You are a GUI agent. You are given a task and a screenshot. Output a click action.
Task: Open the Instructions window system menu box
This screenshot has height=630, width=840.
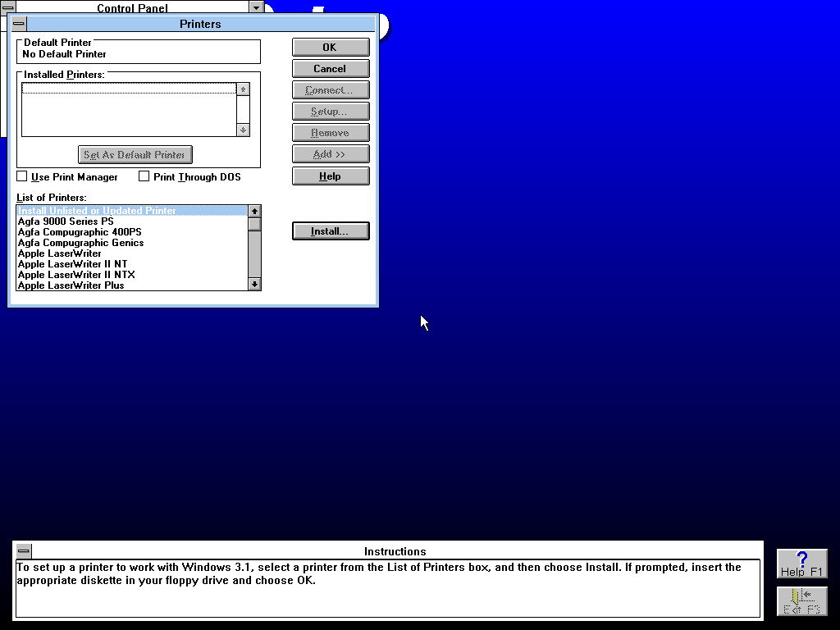click(x=24, y=550)
